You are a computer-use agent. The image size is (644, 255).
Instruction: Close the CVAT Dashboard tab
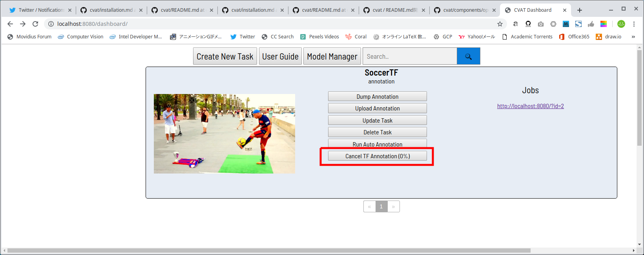pos(565,10)
